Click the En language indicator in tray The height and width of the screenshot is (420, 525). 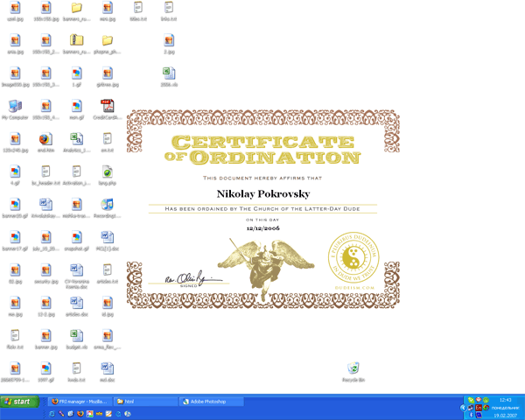(x=478, y=408)
